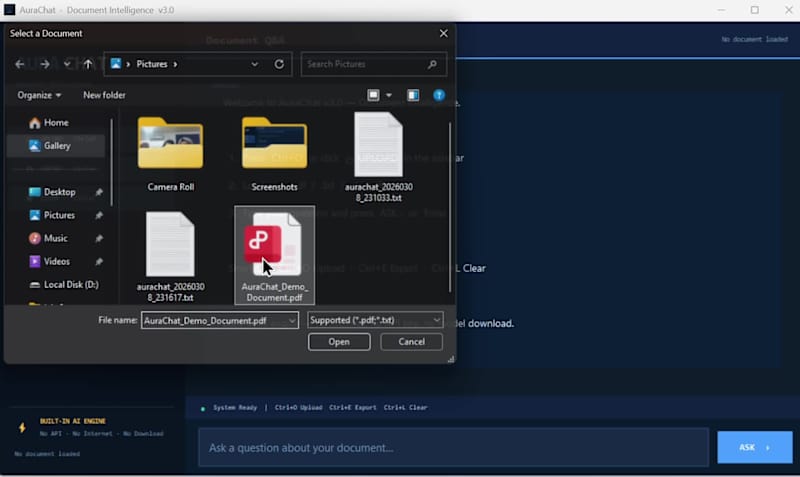
Task: Select aurachat_20260308_231617.txt file
Action: coord(170,257)
